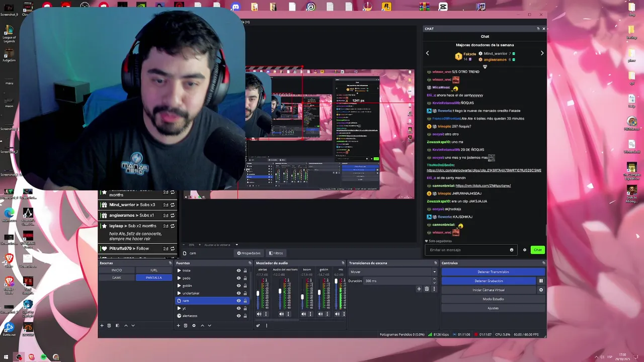This screenshot has width=644, height=362.
Task: Click Iniciar Cámara Virtual button
Action: (x=489, y=290)
